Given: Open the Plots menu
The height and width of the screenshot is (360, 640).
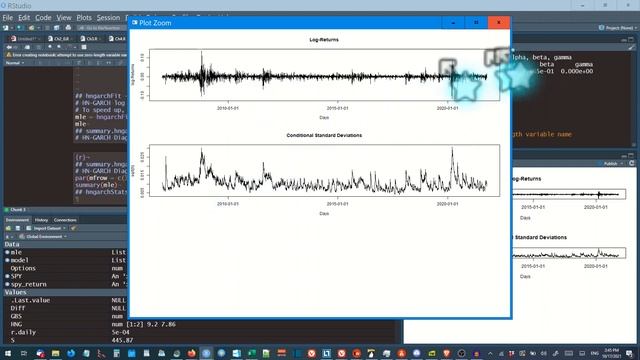Looking at the screenshot, I should pos(84,18).
